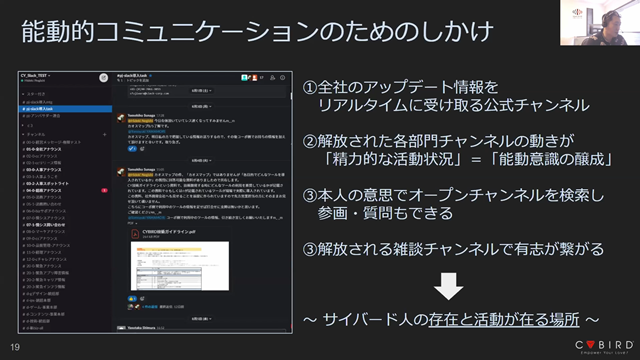
Task: Collapse the チャンネル section arrow
Action: [x=23, y=134]
